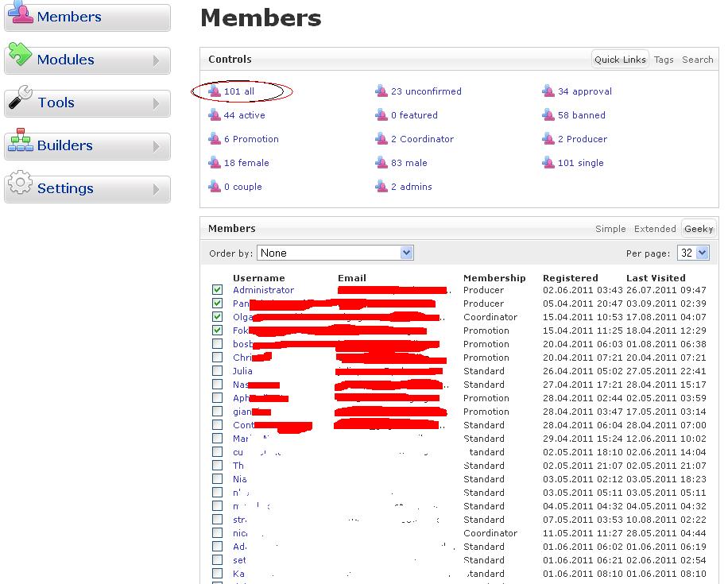Open the Order by dropdown
This screenshot has height=584, width=728.
(335, 253)
